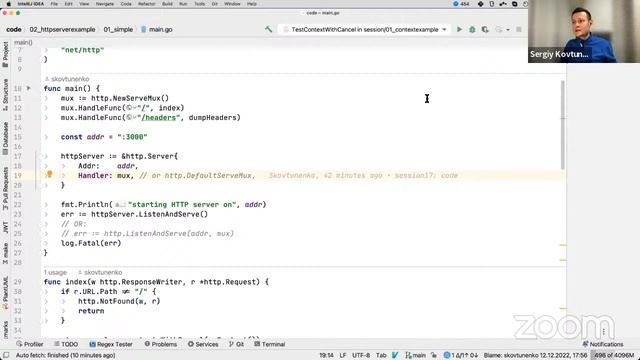Open the Git tool window

point(236,344)
